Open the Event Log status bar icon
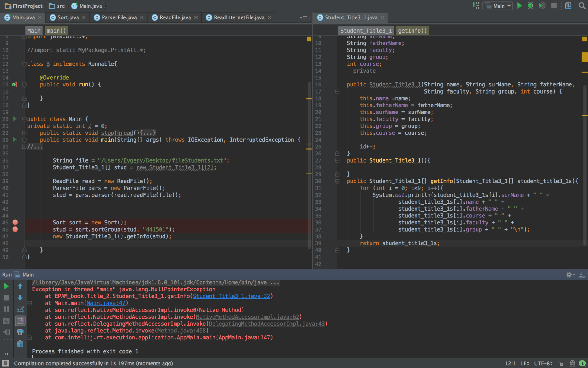Image resolution: width=588 pixels, height=368 pixels. coord(582,363)
